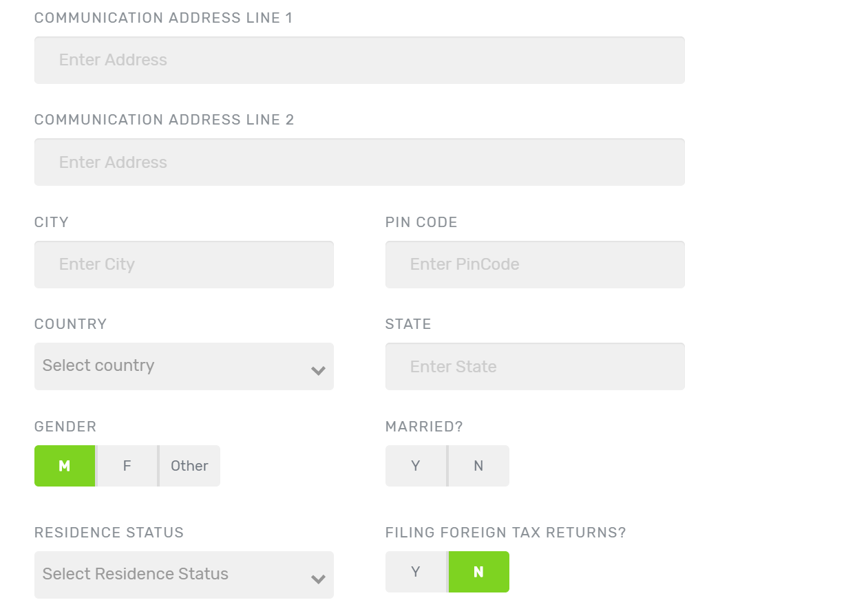The image size is (868, 609).
Task: Click the Pin Code label text
Action: click(x=421, y=222)
